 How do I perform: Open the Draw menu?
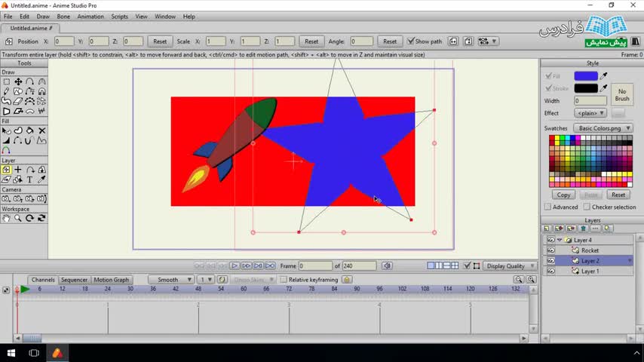43,17
